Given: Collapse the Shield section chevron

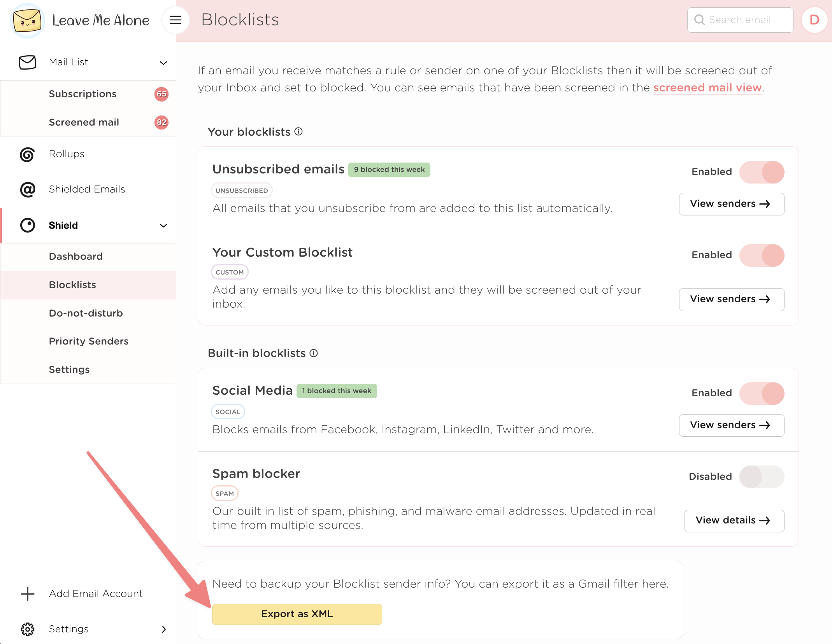Looking at the screenshot, I should coord(163,226).
